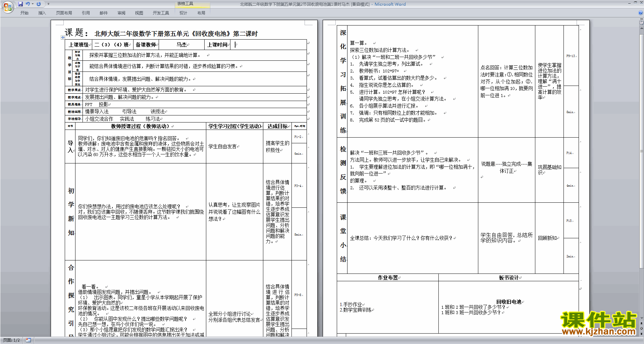Open the Select Browse Object button
This screenshot has width=644, height=344.
pos(642,329)
